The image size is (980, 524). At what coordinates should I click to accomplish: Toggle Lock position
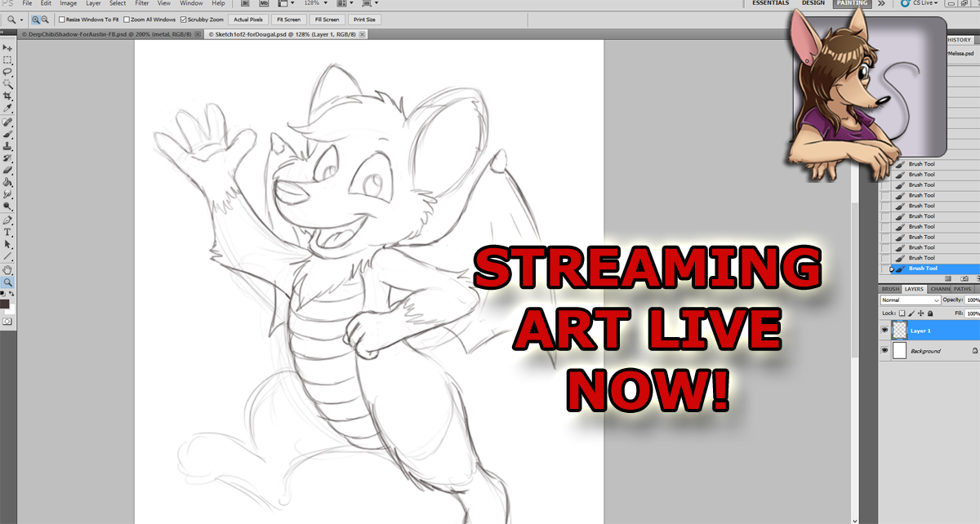coord(921,313)
